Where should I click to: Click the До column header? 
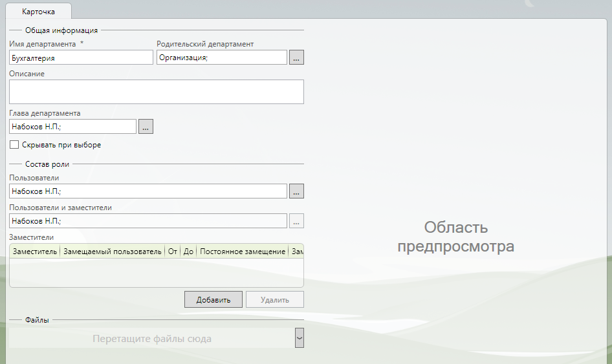point(188,251)
